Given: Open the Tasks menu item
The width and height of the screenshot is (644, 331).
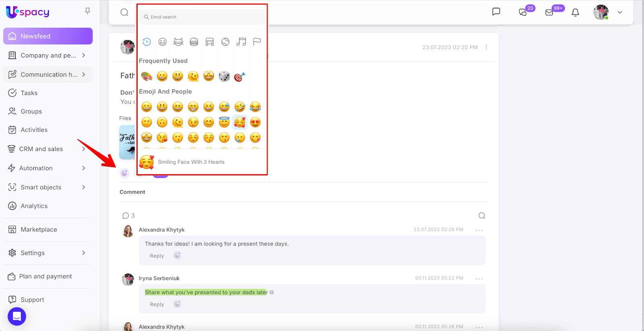Looking at the screenshot, I should click(x=29, y=93).
